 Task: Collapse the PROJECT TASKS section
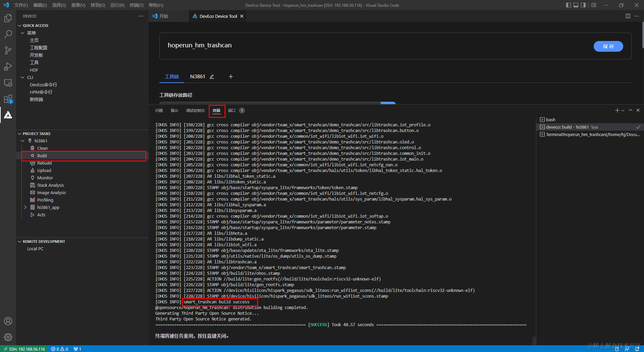pyautogui.click(x=19, y=134)
